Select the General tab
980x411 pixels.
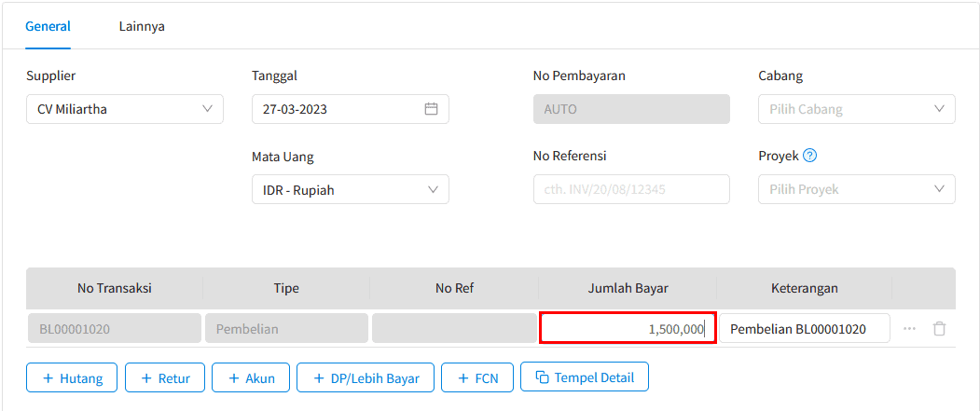click(48, 27)
